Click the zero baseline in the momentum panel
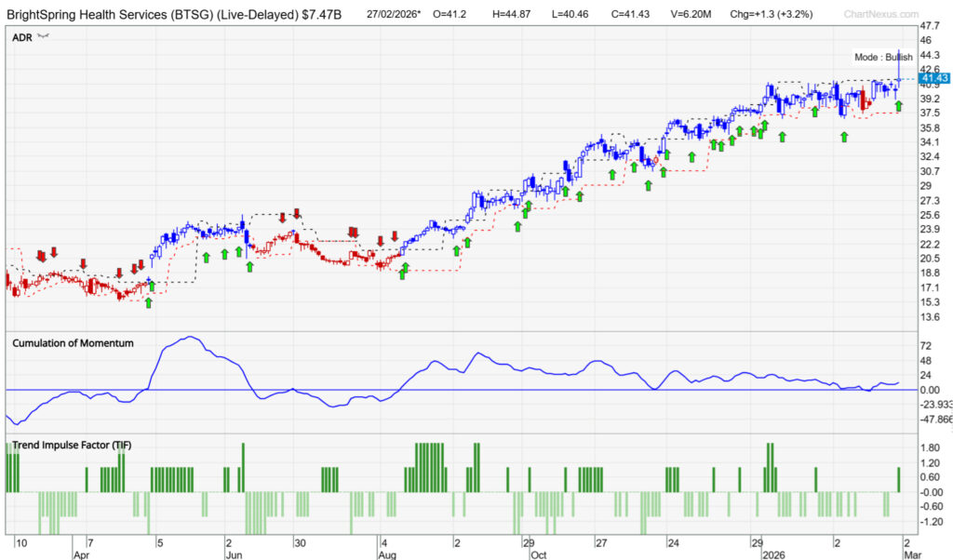This screenshot has width=953, height=560. pyautogui.click(x=465, y=389)
